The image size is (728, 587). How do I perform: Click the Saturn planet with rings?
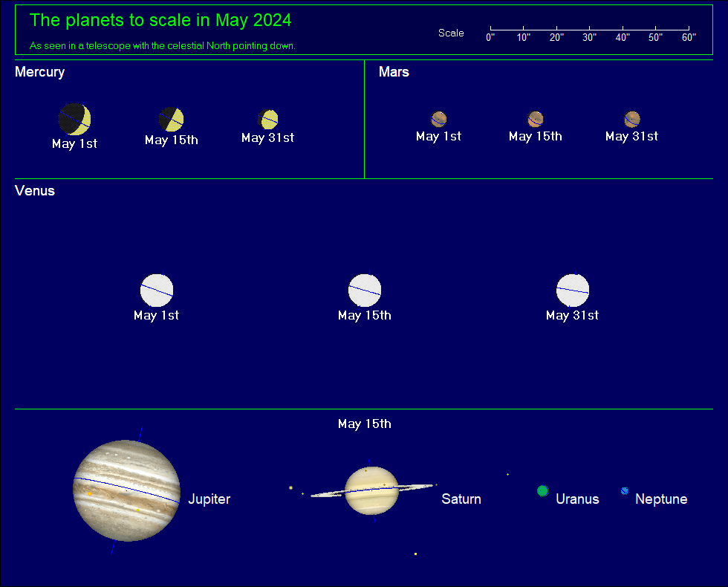[371, 490]
